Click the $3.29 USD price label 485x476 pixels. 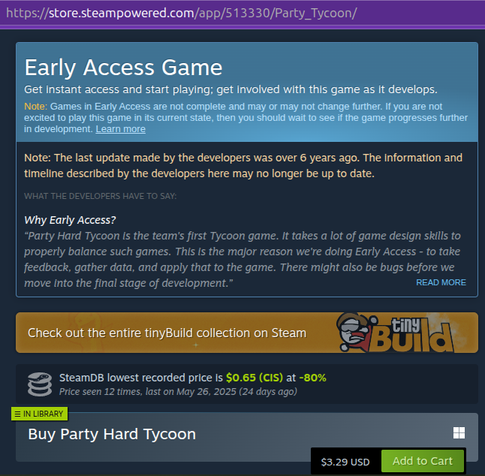[345, 462]
